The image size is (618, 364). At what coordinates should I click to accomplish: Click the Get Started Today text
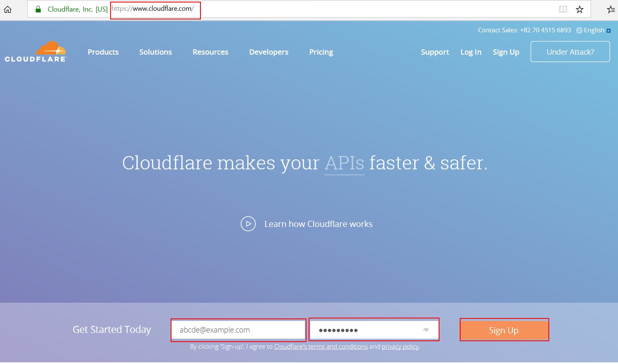tap(112, 330)
